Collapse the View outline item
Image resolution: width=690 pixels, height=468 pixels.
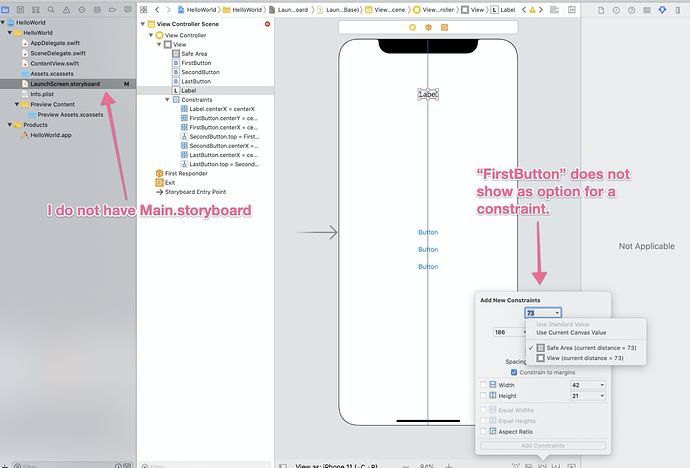coord(159,44)
